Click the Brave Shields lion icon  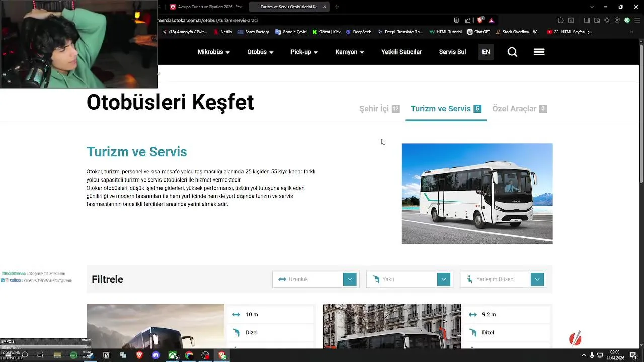480,20
